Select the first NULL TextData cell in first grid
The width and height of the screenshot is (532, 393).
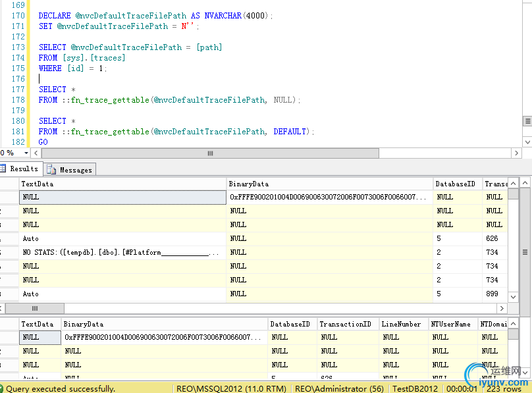click(x=122, y=197)
